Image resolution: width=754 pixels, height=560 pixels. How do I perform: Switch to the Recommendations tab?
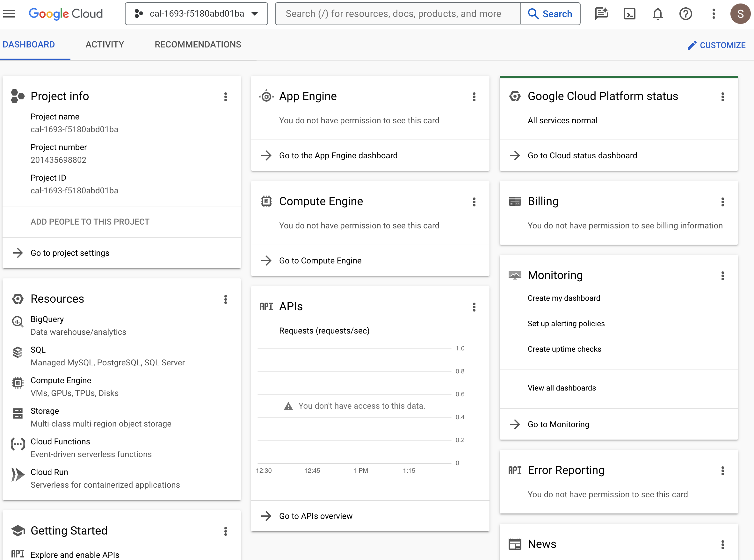[198, 44]
